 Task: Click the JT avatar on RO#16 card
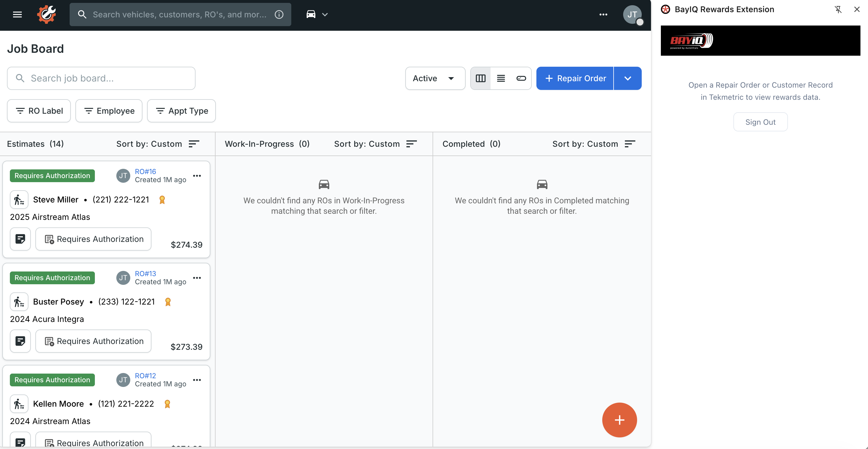(123, 175)
